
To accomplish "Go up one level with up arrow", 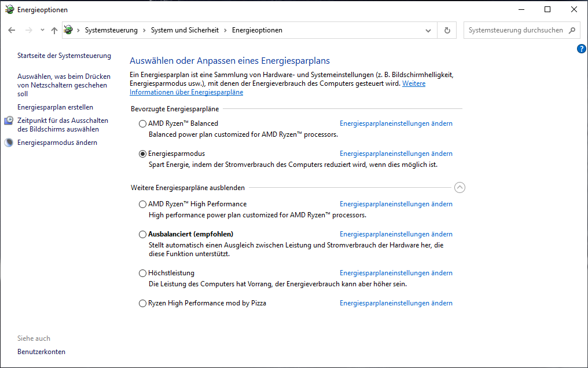I will coord(54,30).
